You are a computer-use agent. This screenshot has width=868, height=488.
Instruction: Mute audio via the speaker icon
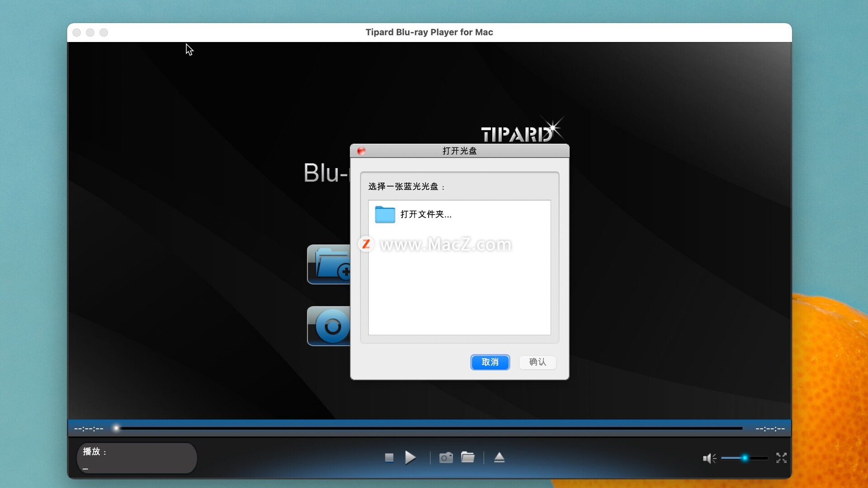click(709, 458)
